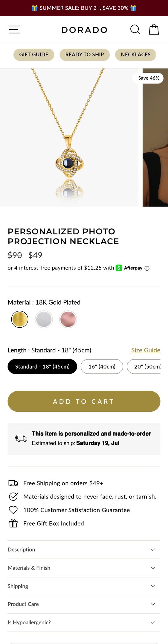Open the Gift Guide category tab
This screenshot has width=168, height=644.
click(34, 55)
